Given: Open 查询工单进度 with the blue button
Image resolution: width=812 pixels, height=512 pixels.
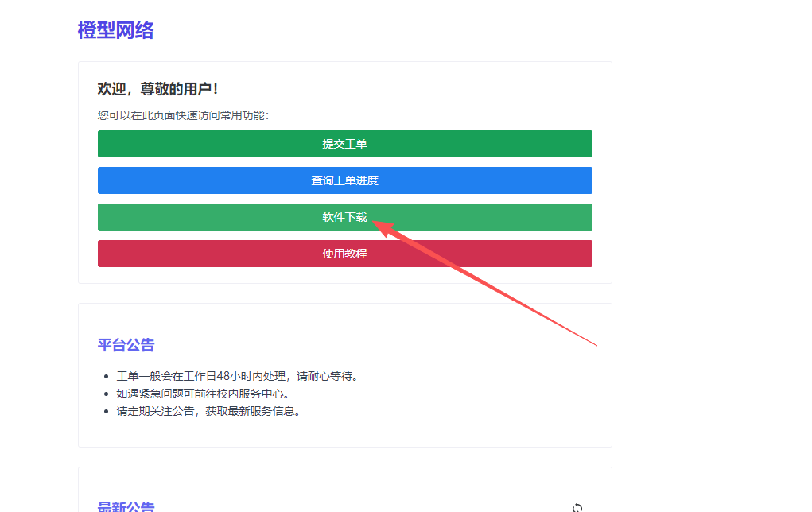Looking at the screenshot, I should (x=344, y=180).
